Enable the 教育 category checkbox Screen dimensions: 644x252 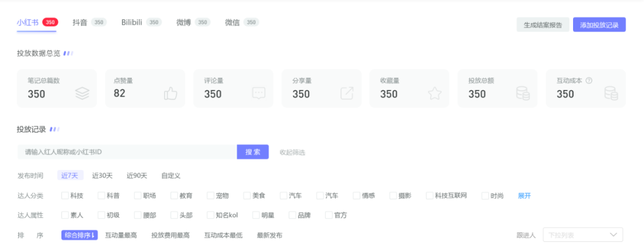pyautogui.click(x=174, y=195)
